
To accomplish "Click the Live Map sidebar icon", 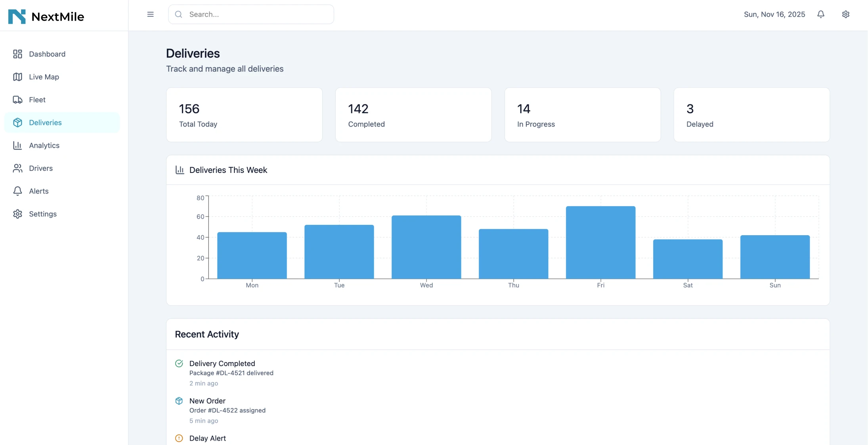I will tap(17, 77).
